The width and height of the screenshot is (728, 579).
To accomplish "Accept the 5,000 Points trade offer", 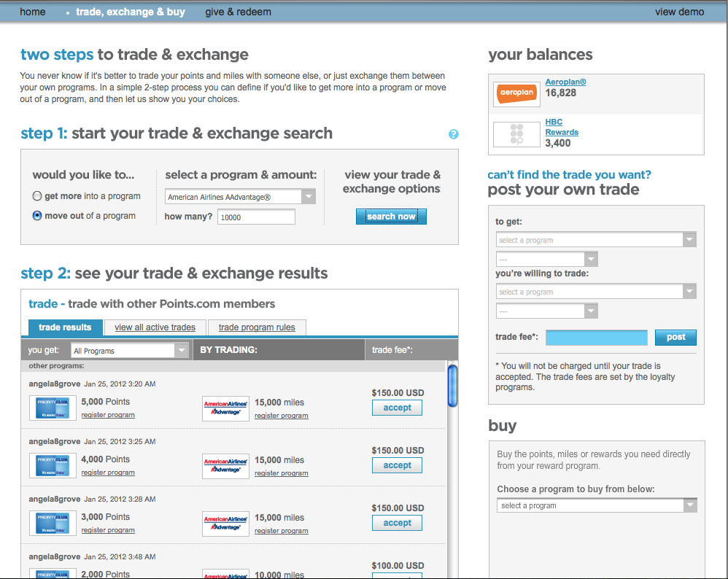I will [x=397, y=408].
